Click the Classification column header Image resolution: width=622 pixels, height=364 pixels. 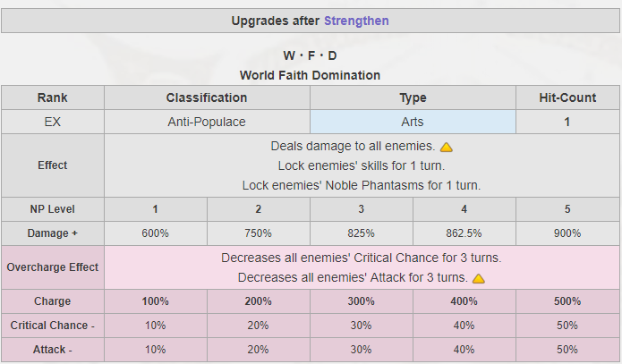(x=207, y=97)
